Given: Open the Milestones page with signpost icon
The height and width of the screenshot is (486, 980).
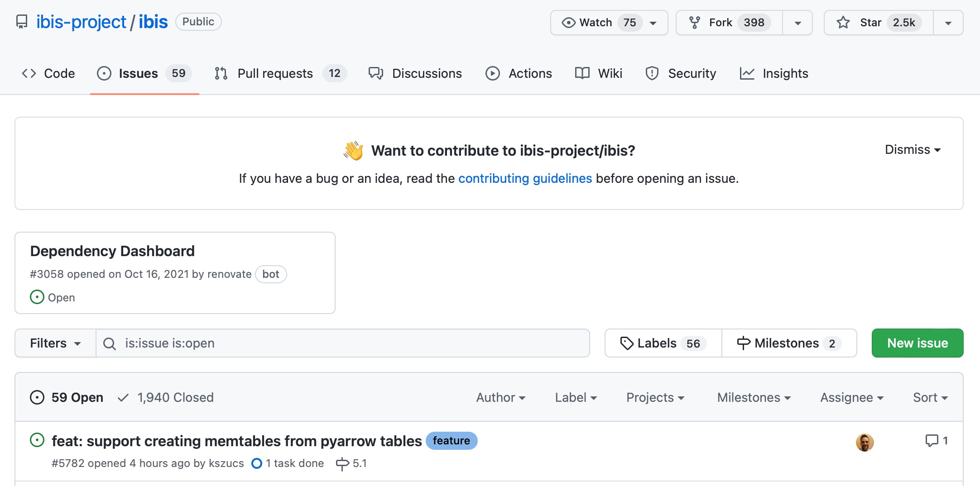Looking at the screenshot, I should (x=789, y=343).
